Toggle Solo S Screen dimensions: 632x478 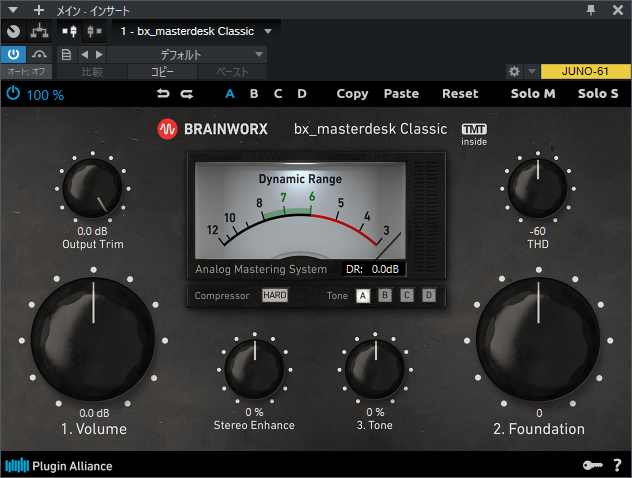(598, 94)
